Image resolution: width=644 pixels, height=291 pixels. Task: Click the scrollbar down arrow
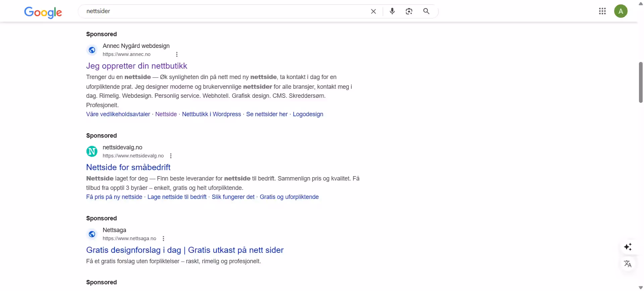(x=641, y=288)
